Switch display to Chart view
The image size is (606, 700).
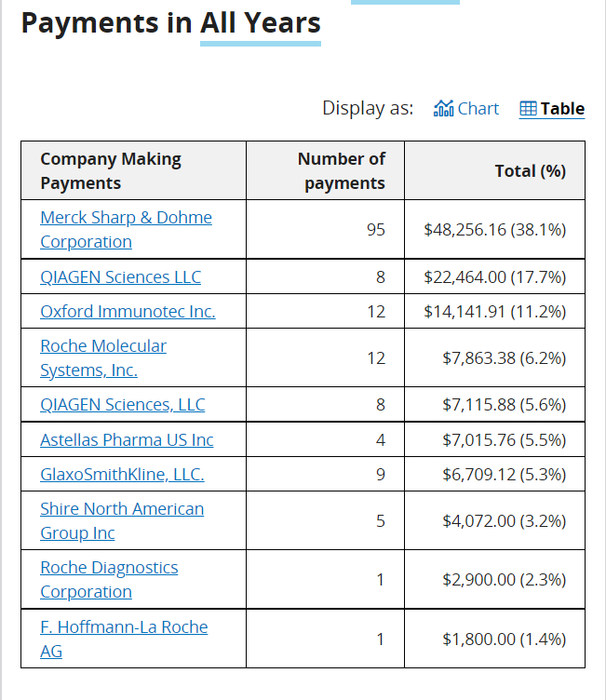click(465, 109)
